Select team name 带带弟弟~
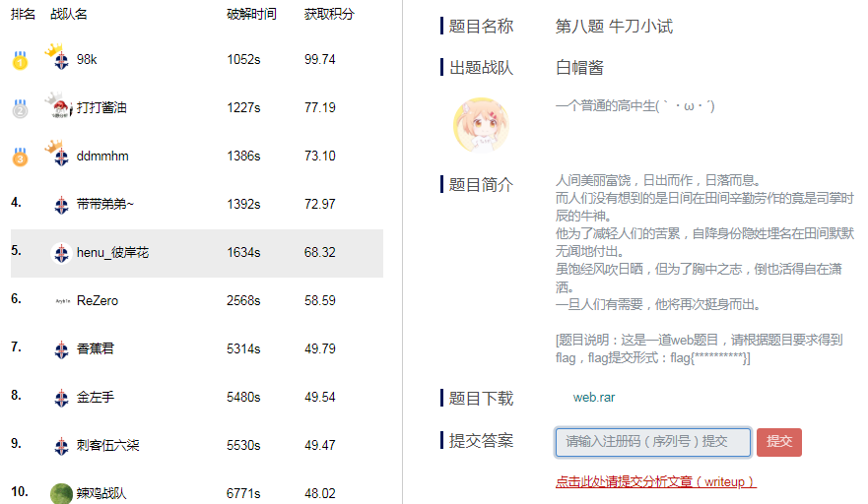This screenshot has height=504, width=868. [105, 204]
